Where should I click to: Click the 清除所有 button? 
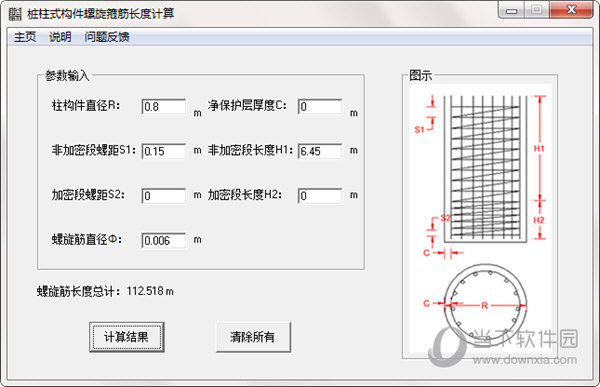point(253,337)
